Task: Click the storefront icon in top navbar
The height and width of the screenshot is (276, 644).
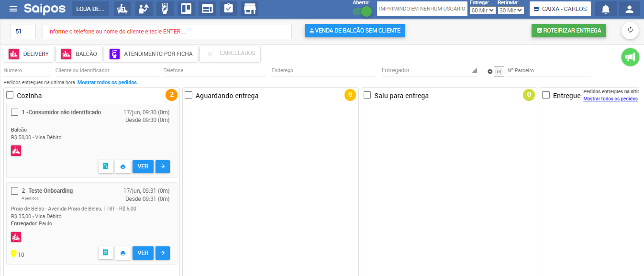Action: 249,9
